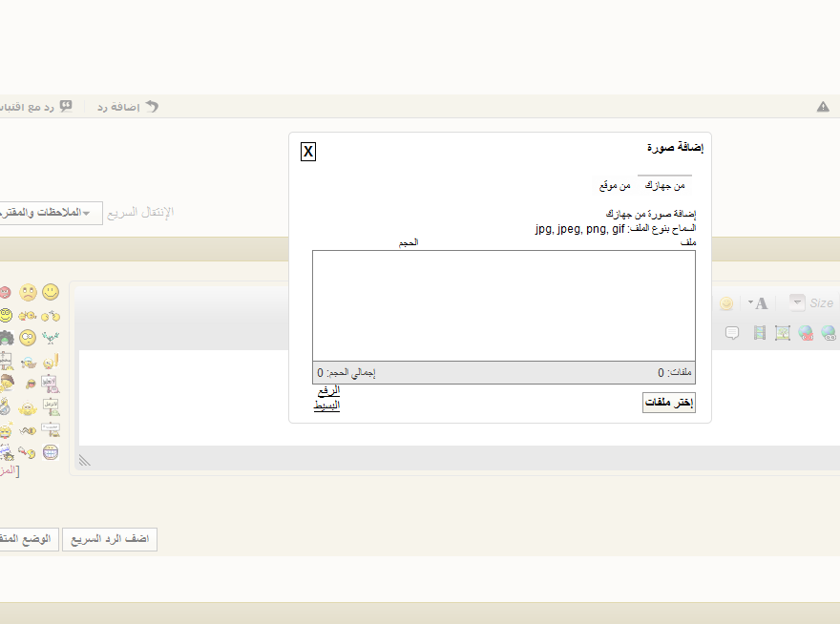Screen dimensions: 840x624
Task: Switch to the من موقع tab
Action: (615, 185)
